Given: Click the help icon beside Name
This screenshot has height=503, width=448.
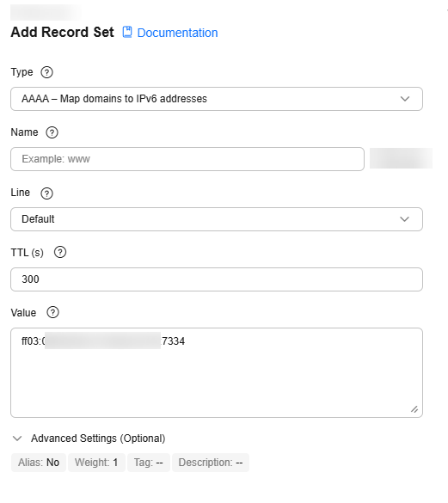Looking at the screenshot, I should click(x=52, y=132).
